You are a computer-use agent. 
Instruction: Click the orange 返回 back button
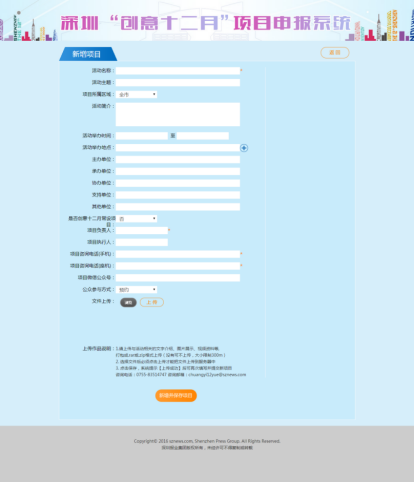pos(335,53)
